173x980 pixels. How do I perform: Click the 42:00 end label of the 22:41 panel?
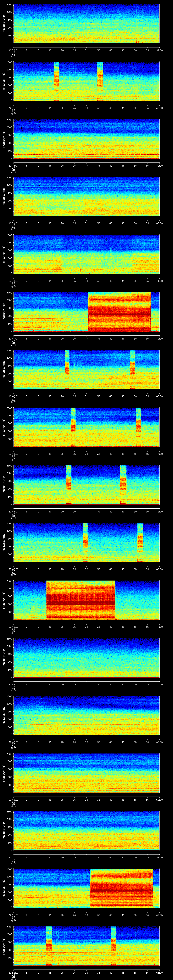tap(159, 338)
